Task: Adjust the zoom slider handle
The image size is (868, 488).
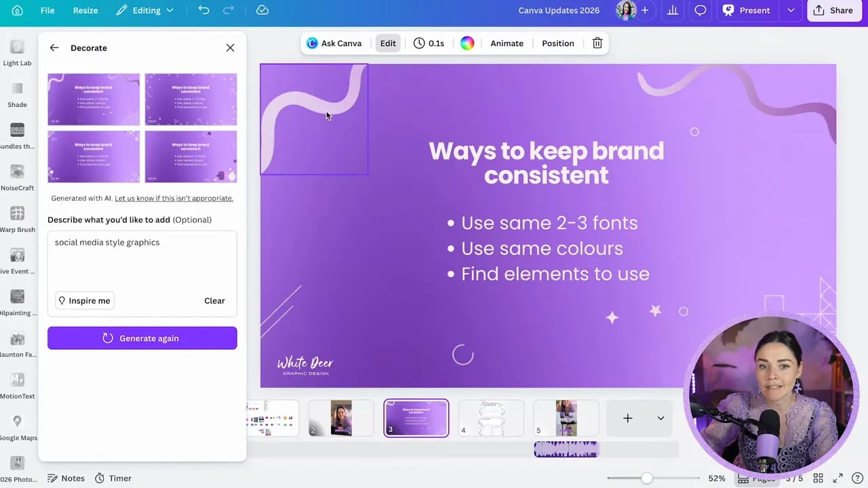Action: tap(647, 479)
